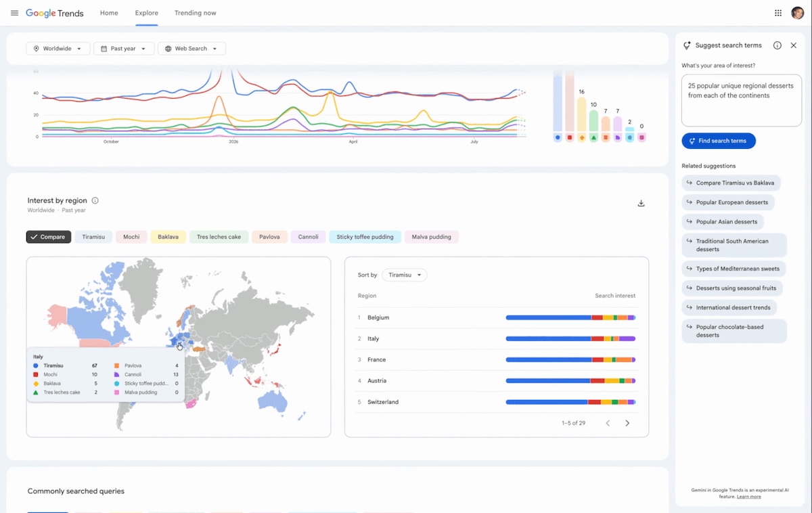Select the Mochi filter chip
Image resolution: width=812 pixels, height=513 pixels.
[x=131, y=237]
